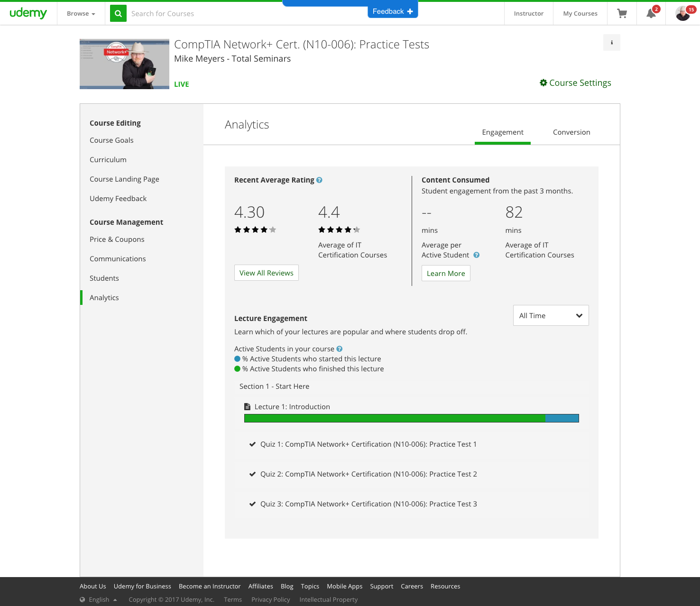This screenshot has width=700, height=606.
Task: Click the course thumbnail image
Action: pos(124,64)
